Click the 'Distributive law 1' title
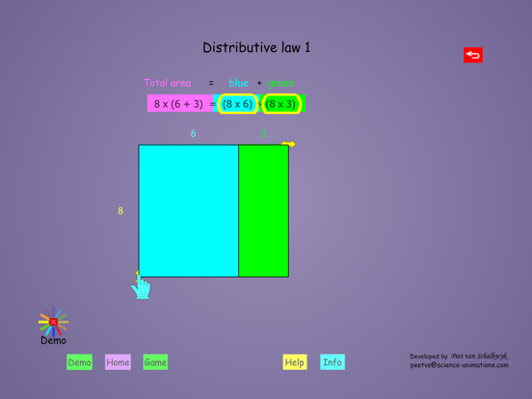 [x=256, y=47]
